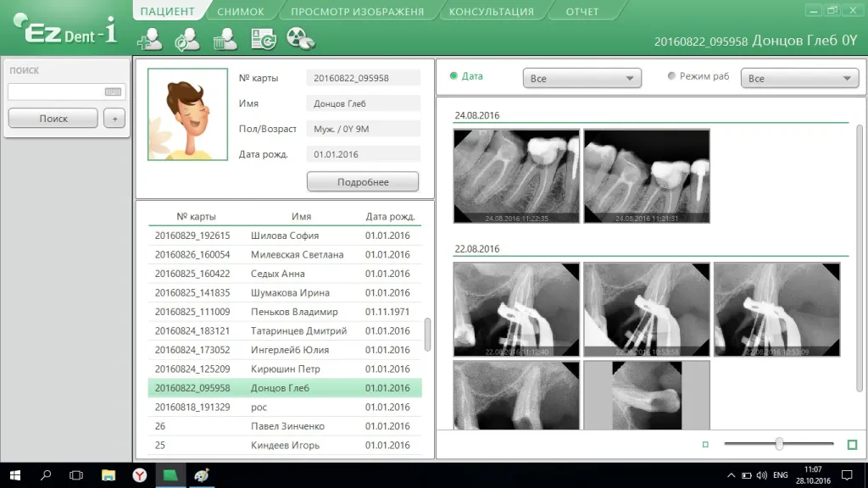This screenshot has height=488, width=868.
Task: Open the КОНСУЛЬТАЦИЯ tab
Action: tap(492, 12)
